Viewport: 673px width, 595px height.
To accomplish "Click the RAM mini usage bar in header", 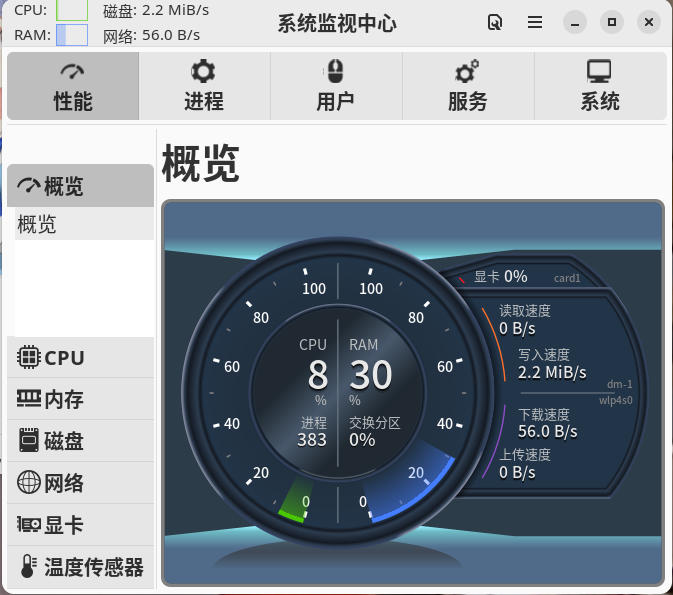I will click(72, 35).
